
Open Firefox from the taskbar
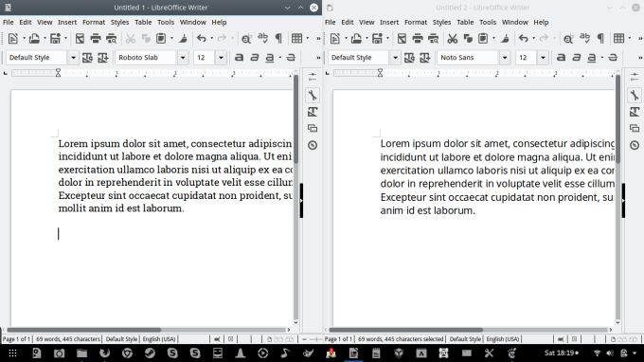tap(105, 353)
